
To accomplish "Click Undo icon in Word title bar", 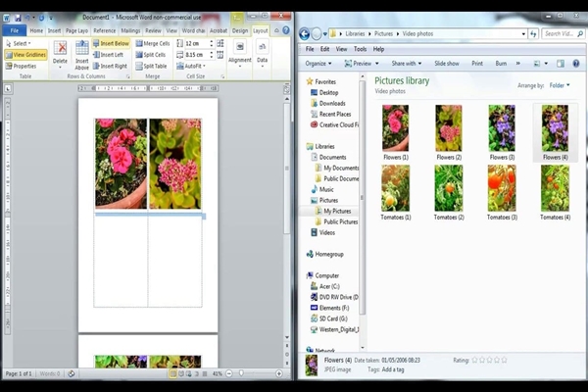I will [x=27, y=18].
